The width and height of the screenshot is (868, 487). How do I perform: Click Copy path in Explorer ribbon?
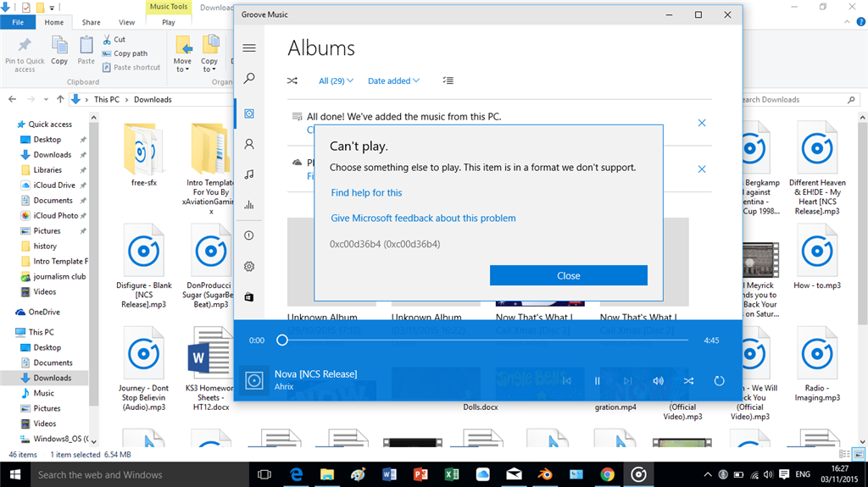[x=125, y=53]
